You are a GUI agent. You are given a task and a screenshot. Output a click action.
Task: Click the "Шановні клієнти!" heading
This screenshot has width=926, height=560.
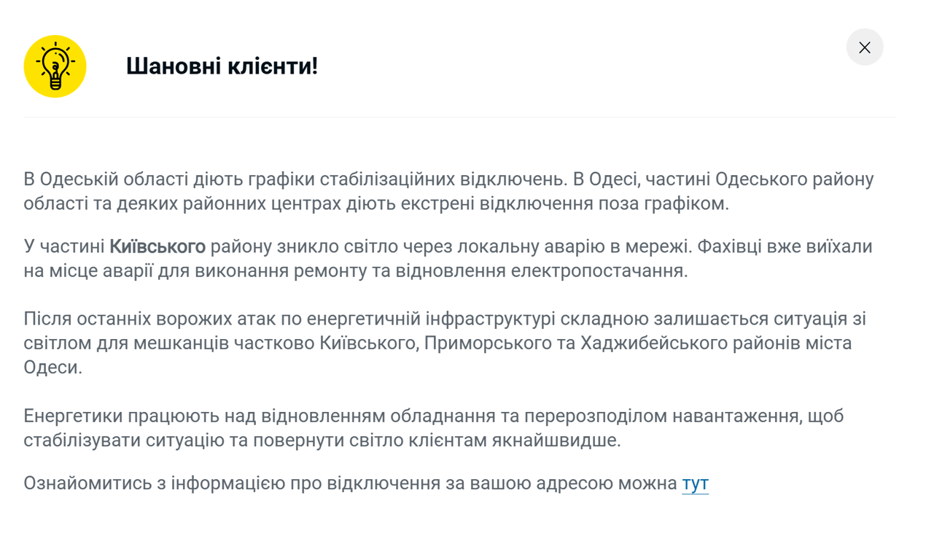point(222,66)
